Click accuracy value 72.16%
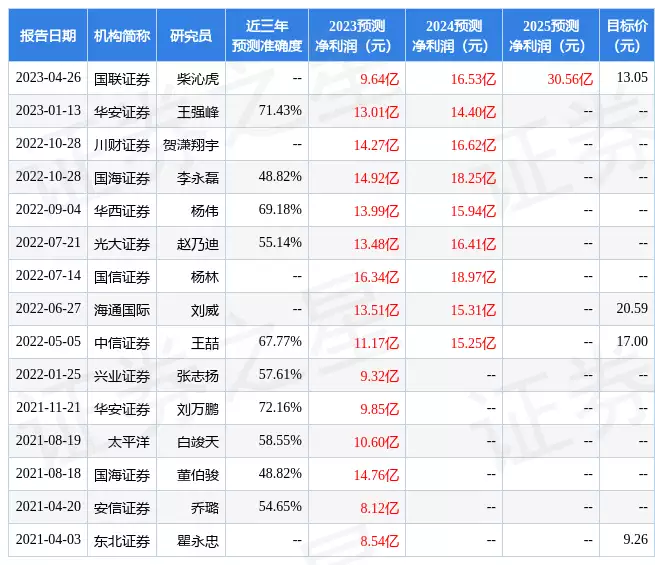655x565 pixels. 280,408
